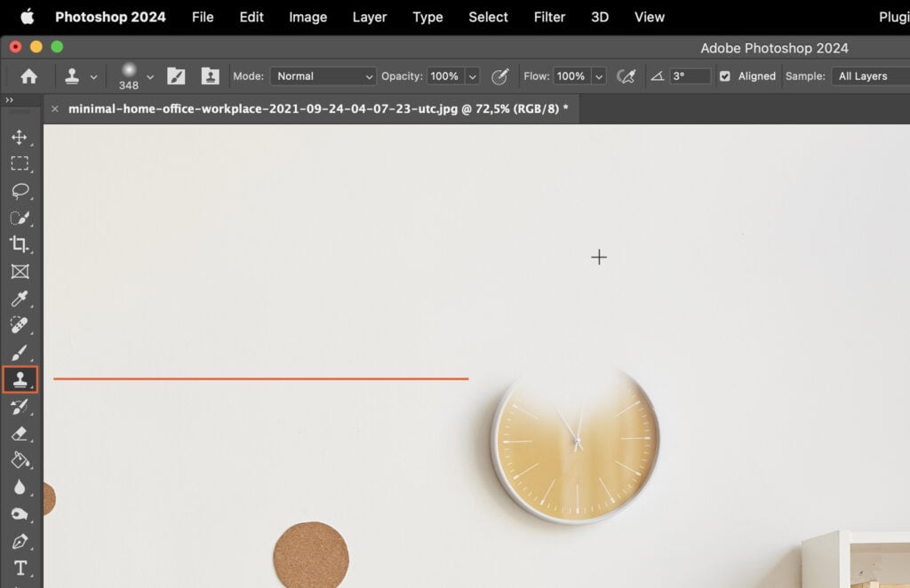Screen dimensions: 910x588
Task: Select the Move tool
Action: click(21, 138)
